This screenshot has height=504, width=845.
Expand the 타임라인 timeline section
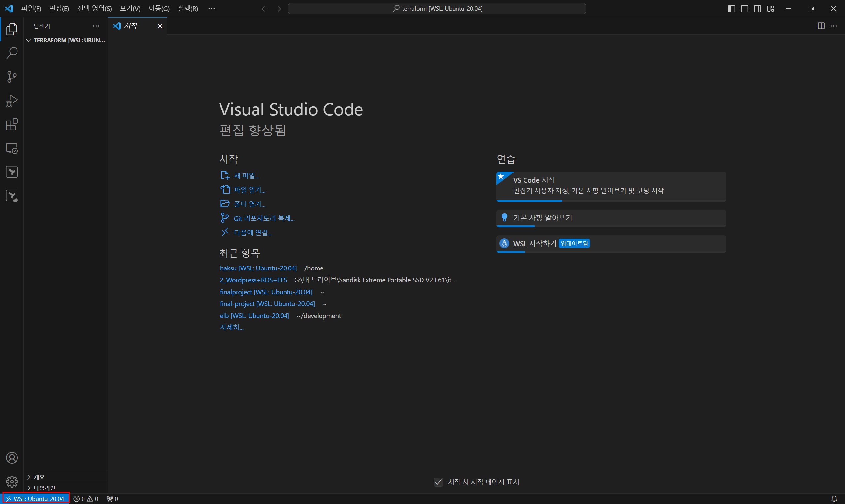[44, 488]
